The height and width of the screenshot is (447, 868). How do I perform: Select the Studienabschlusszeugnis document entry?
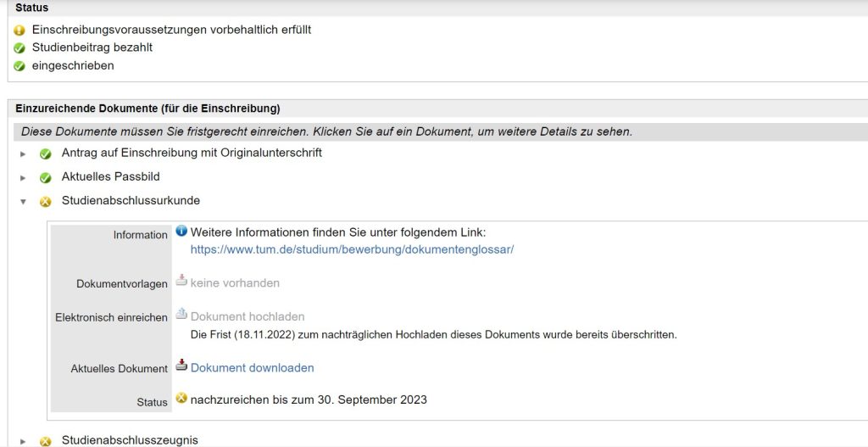pos(130,440)
